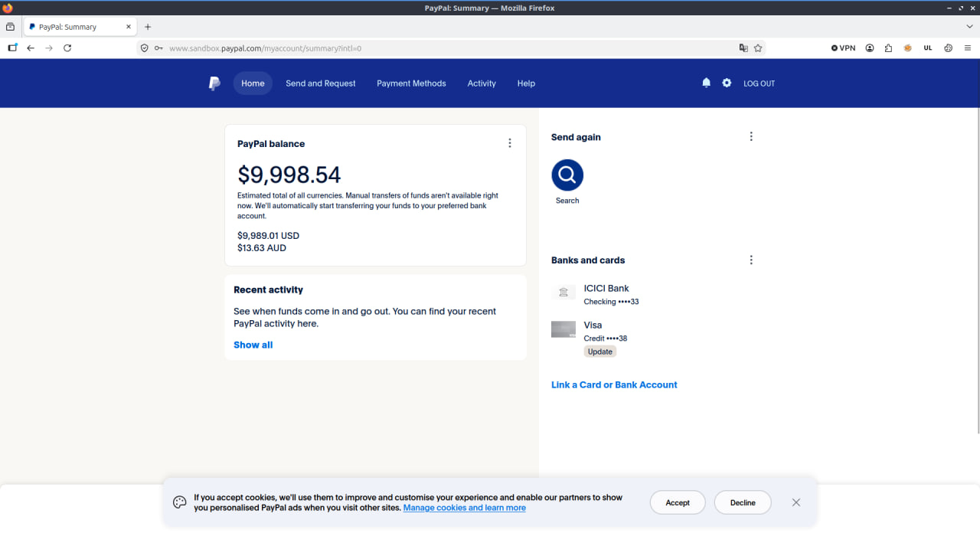This screenshot has width=980, height=533.
Task: Go to Send and Request tab
Action: [x=321, y=83]
